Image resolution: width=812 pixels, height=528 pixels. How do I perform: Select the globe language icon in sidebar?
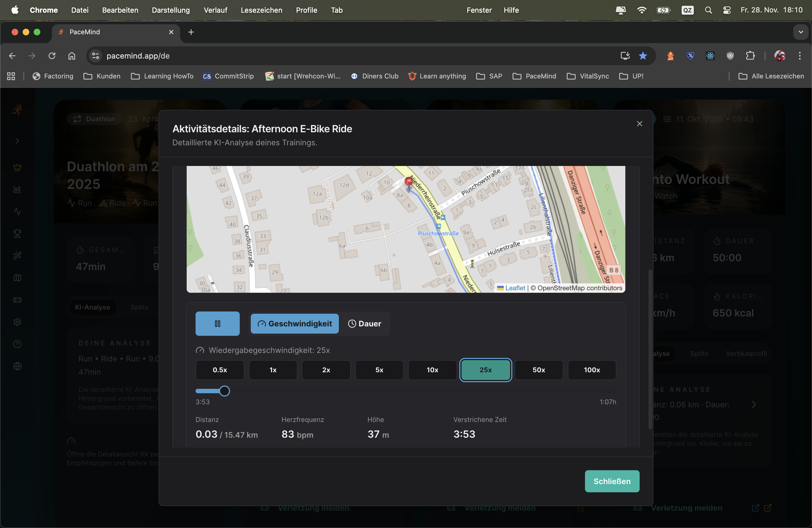tap(17, 366)
